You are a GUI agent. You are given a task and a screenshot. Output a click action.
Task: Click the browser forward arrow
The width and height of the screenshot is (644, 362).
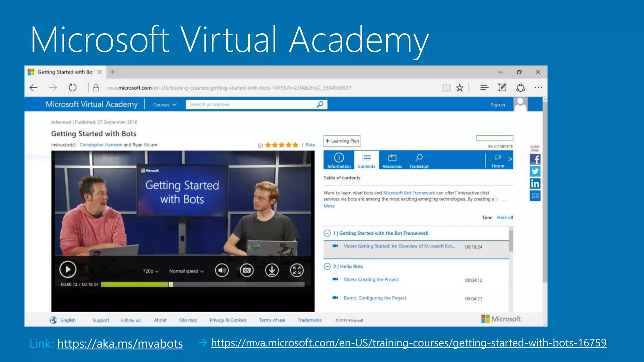click(53, 88)
